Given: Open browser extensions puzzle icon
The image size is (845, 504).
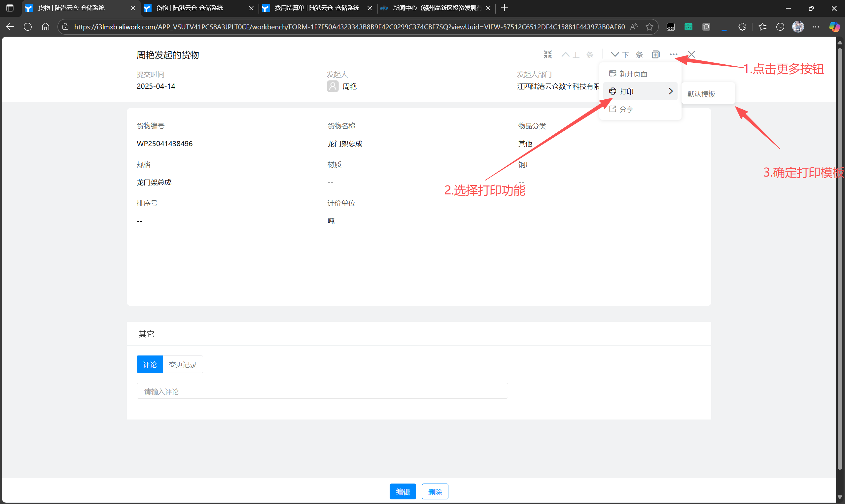Looking at the screenshot, I should pos(742,27).
